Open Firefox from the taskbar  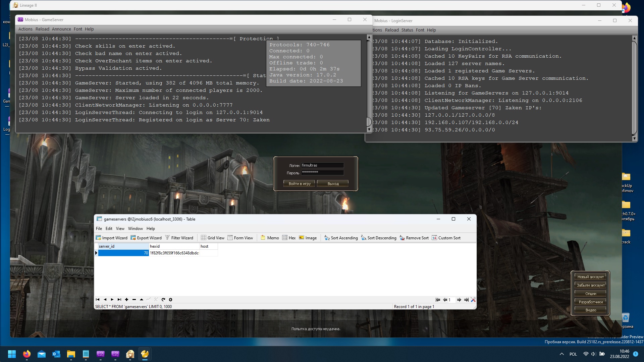click(x=27, y=354)
